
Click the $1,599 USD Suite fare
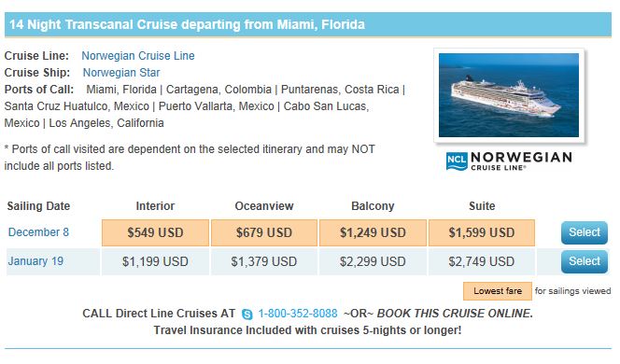click(x=482, y=232)
